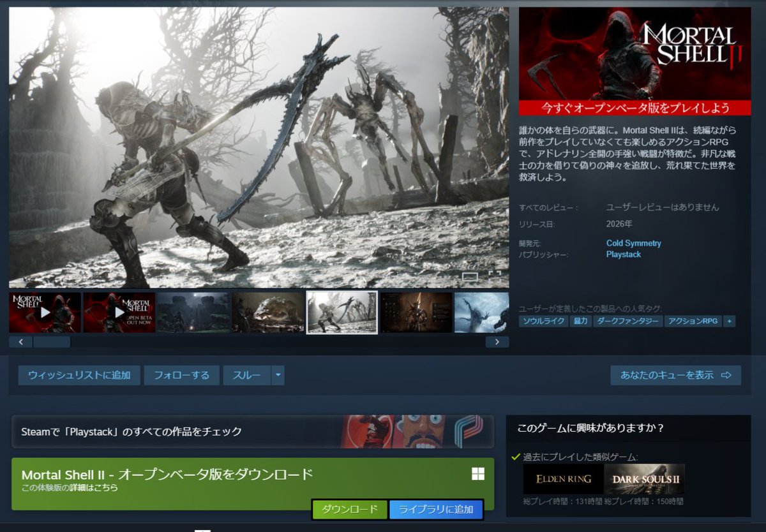
Task: Click the theater mode icon on screenshot
Action: [x=470, y=277]
